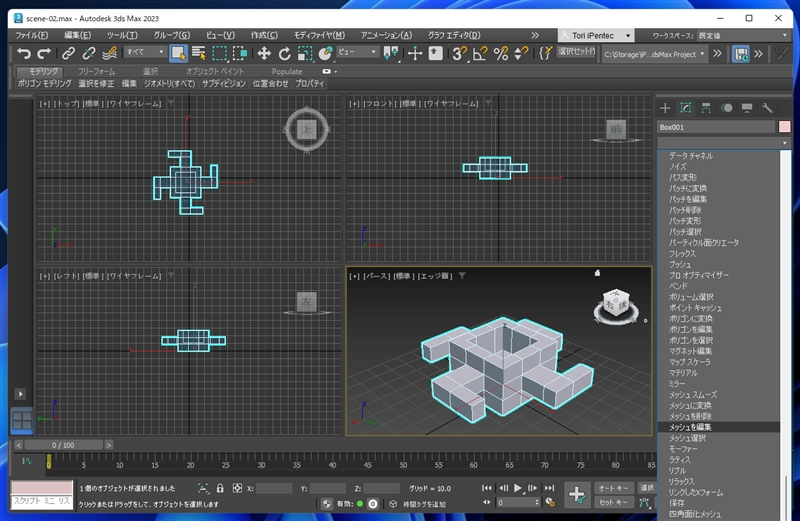Open the reference coordinate 'ビュー' dropdown
Screen dimensions: 800x521
pyautogui.click(x=357, y=52)
